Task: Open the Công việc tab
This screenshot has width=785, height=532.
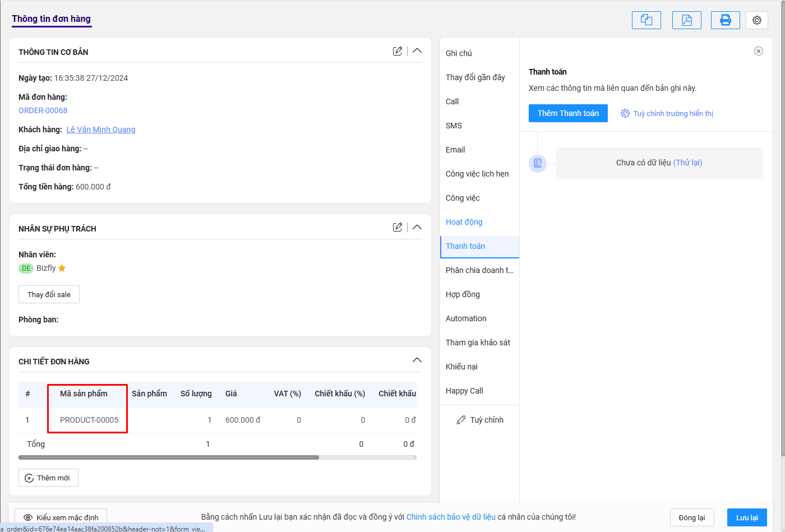Action: point(463,198)
